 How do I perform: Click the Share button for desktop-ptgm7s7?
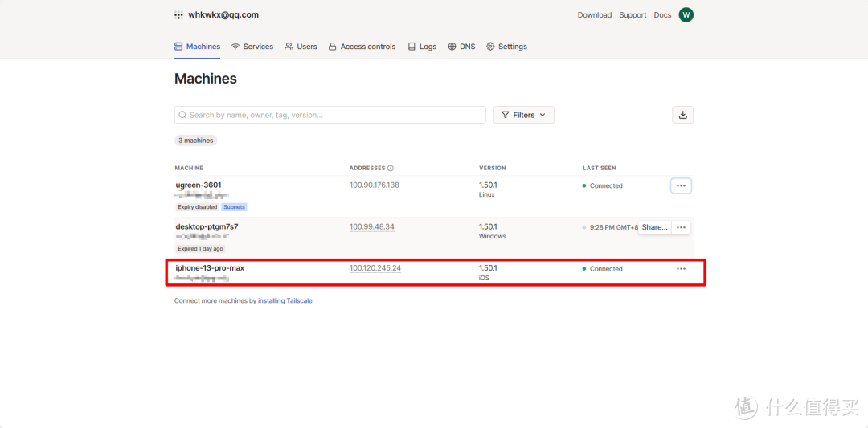click(x=654, y=227)
